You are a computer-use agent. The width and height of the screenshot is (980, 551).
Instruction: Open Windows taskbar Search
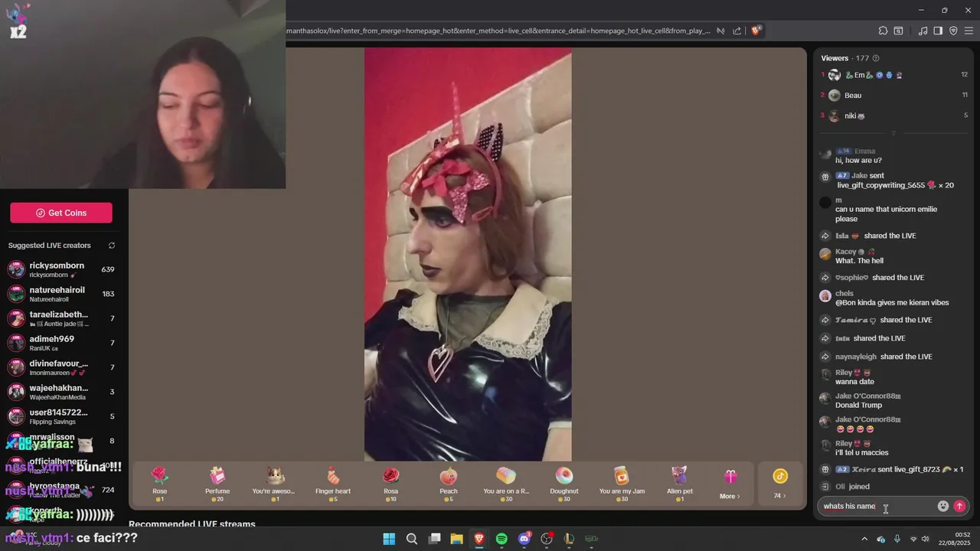[x=411, y=539]
